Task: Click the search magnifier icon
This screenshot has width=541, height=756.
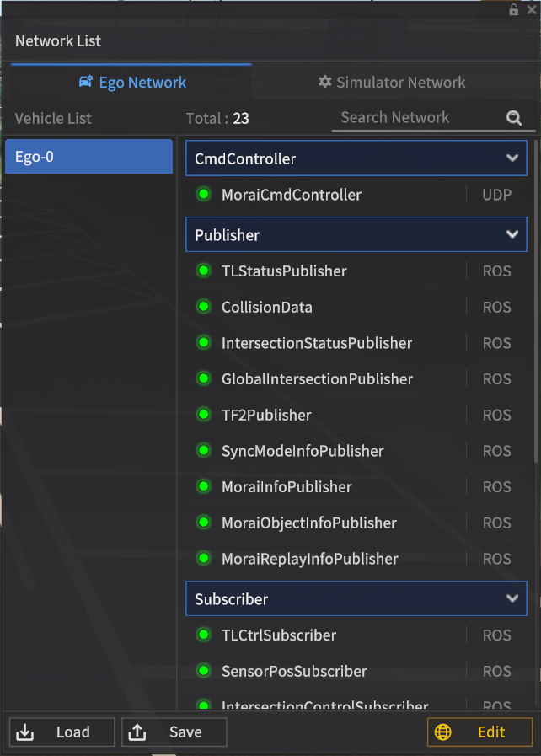Action: pyautogui.click(x=514, y=118)
